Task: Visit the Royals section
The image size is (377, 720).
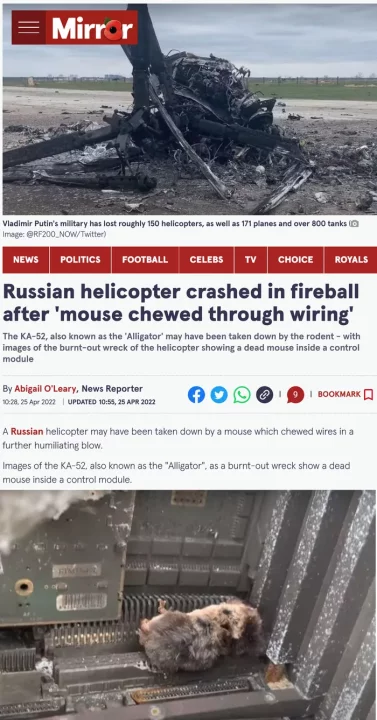Action: tap(351, 260)
